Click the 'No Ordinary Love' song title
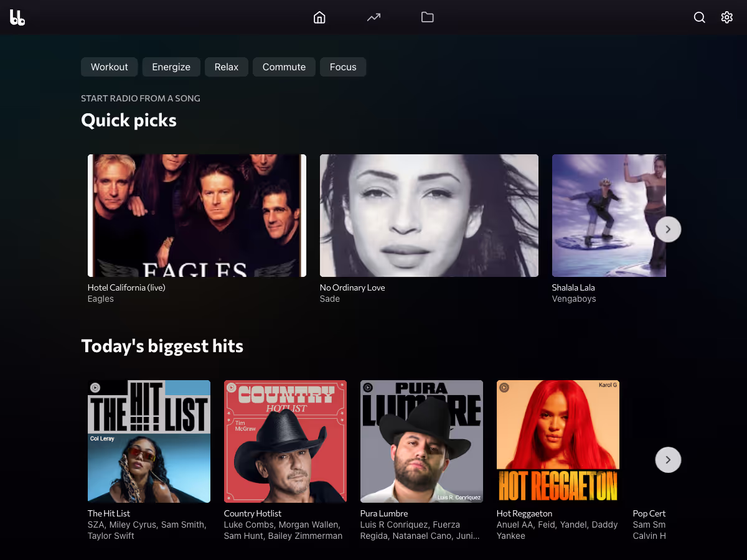Viewport: 747px width, 560px height. (x=352, y=287)
